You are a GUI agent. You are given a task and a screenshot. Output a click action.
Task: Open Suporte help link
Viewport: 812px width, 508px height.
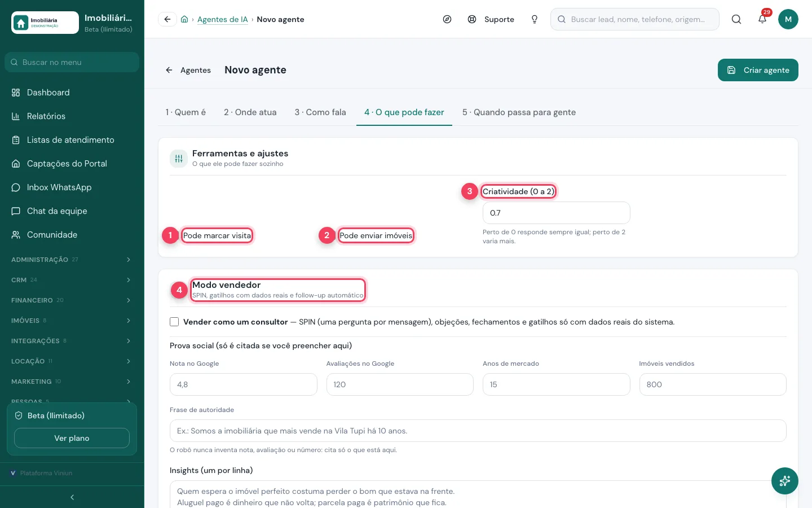[x=491, y=19]
